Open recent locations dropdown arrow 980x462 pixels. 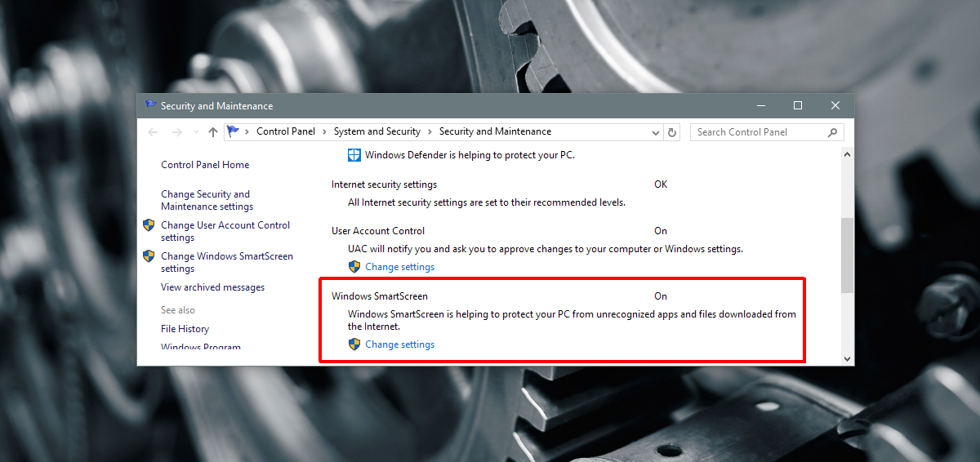tap(196, 132)
